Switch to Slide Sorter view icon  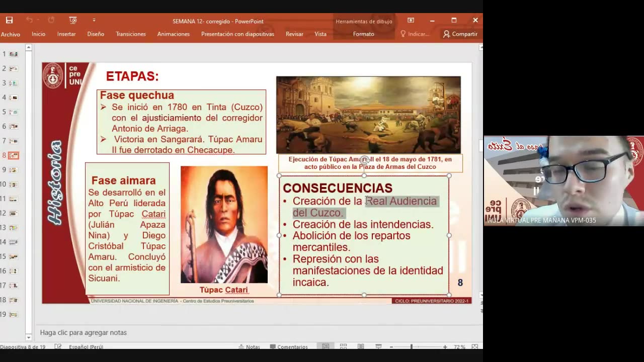coord(343,347)
